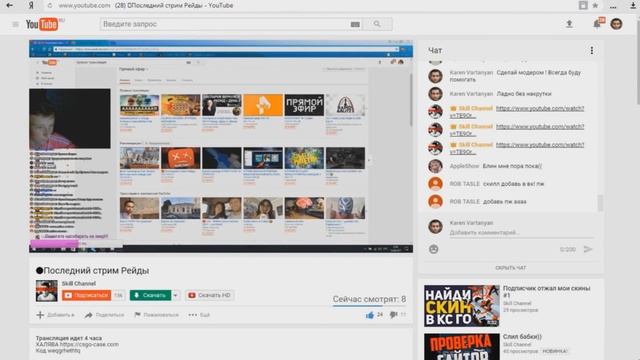This screenshot has width=640, height=360.
Task: Click the magnifier search button
Action: tap(377, 24)
